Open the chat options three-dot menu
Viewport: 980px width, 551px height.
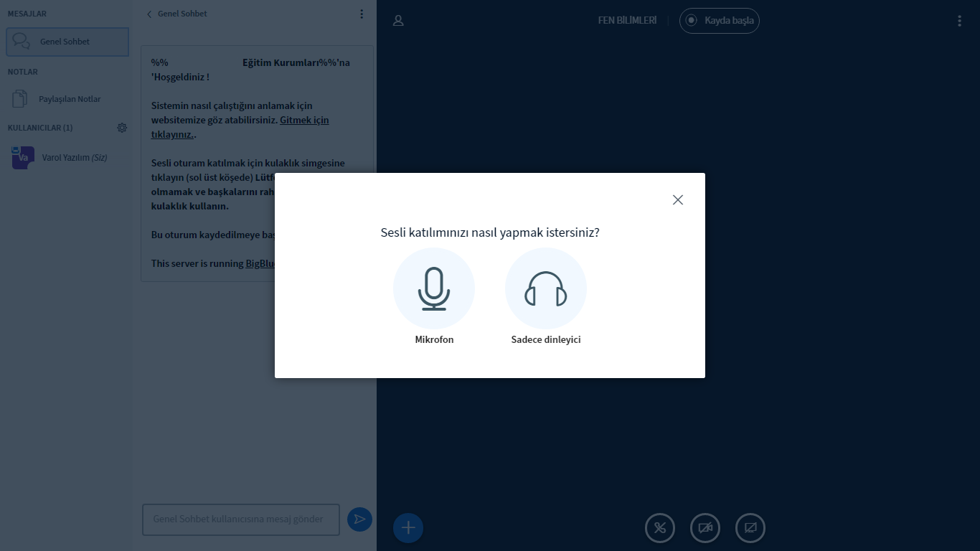362,14
